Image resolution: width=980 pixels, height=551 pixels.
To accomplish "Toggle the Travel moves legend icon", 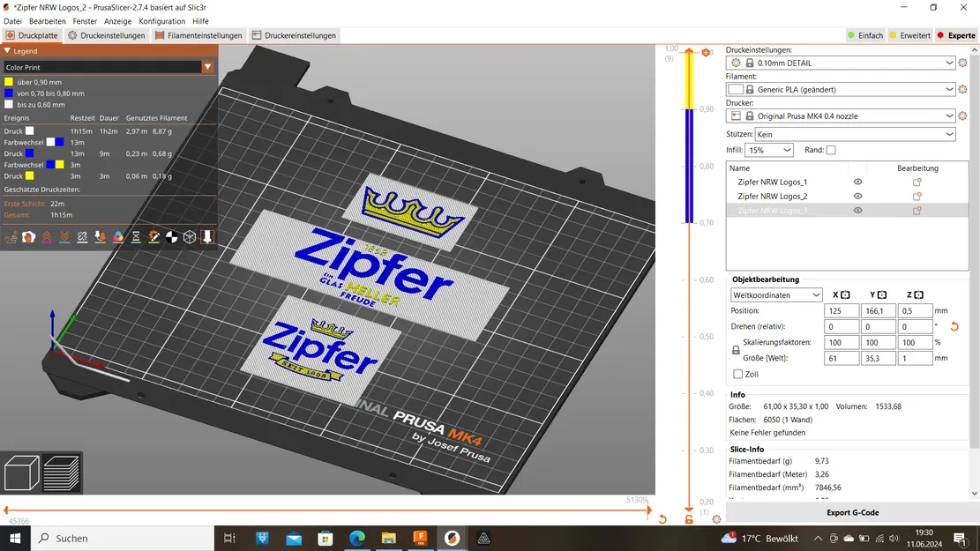I will click(11, 237).
